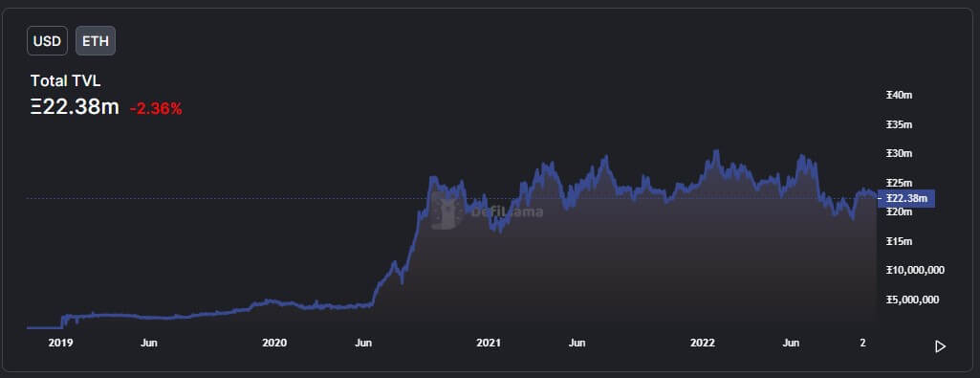Click the highlighted Ξ22.38m axis price tag
This screenshot has width=980, height=378.
[907, 199]
